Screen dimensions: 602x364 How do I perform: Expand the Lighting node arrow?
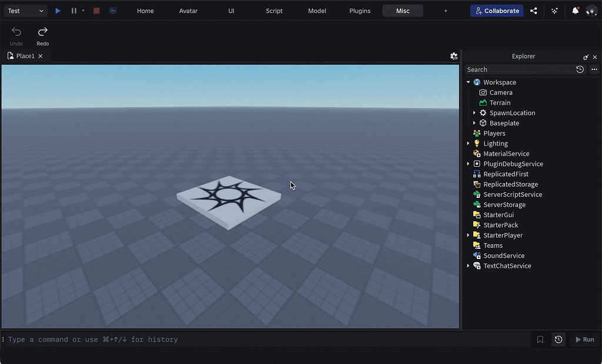tap(469, 143)
